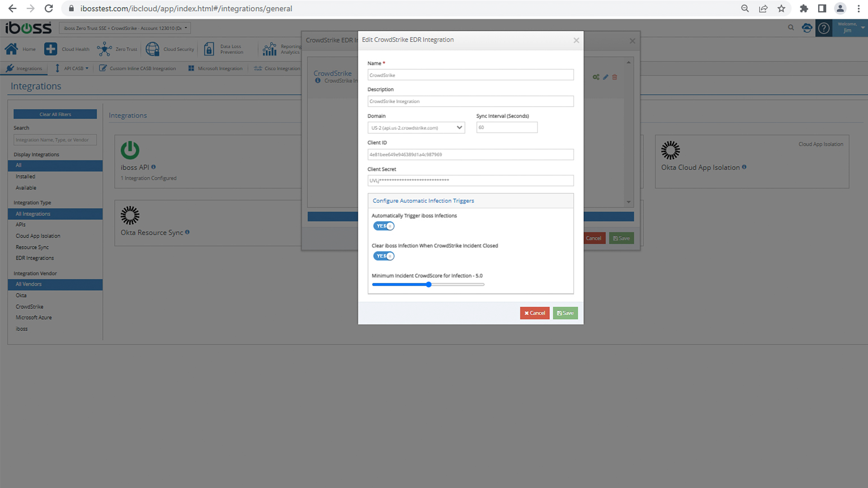This screenshot has width=868, height=488.
Task: Open the Domain dropdown list
Action: [416, 128]
